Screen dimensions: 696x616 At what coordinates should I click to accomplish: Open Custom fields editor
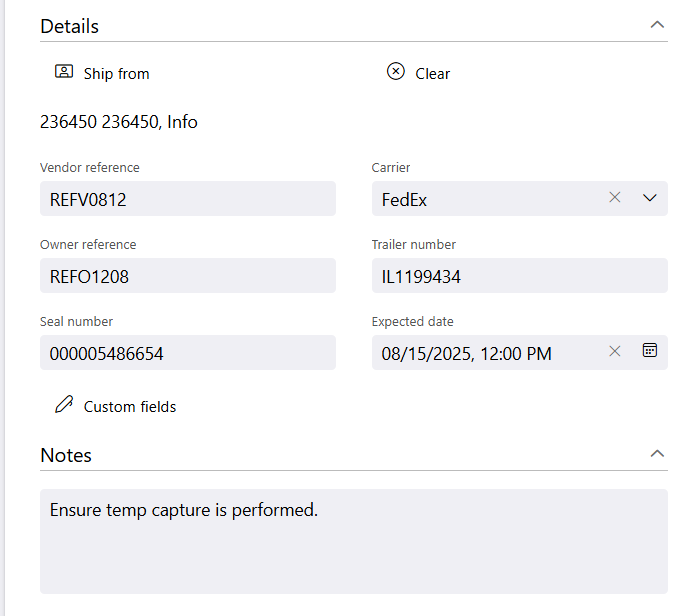click(x=130, y=407)
